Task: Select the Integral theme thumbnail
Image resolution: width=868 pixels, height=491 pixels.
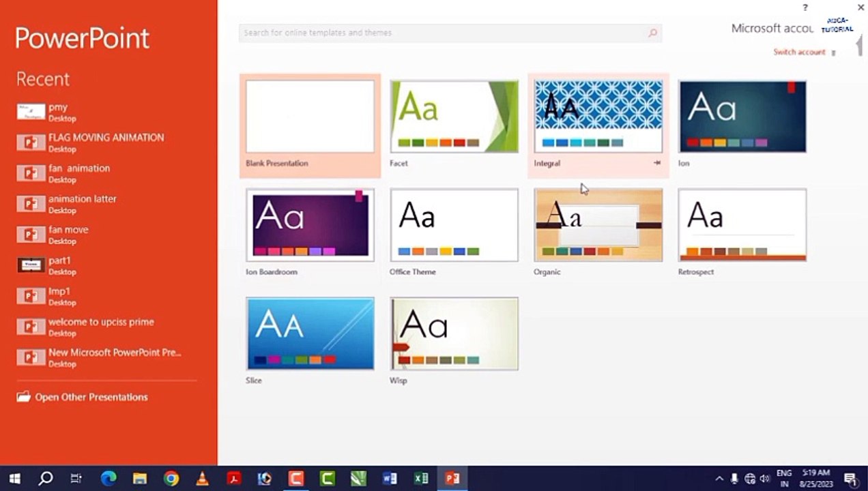Action: click(x=598, y=117)
